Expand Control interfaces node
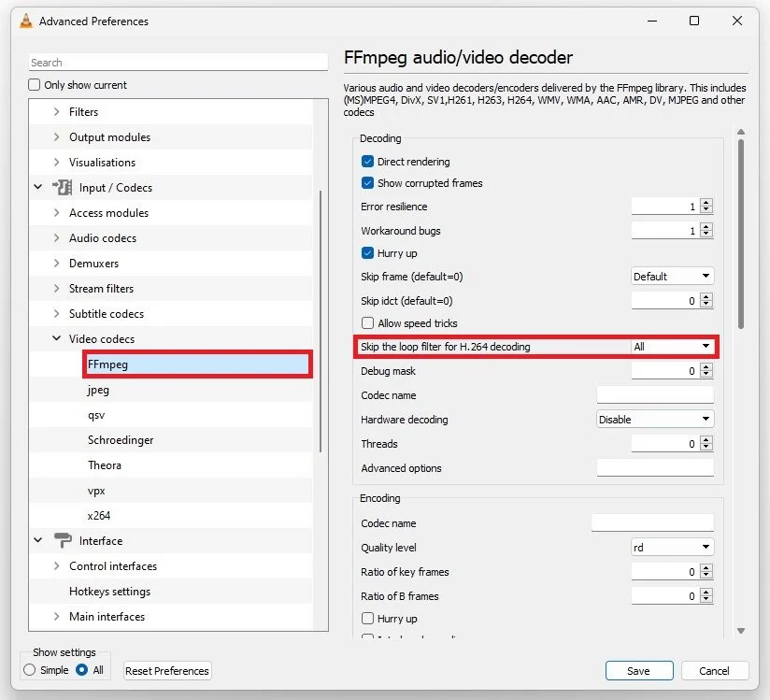 (x=56, y=566)
